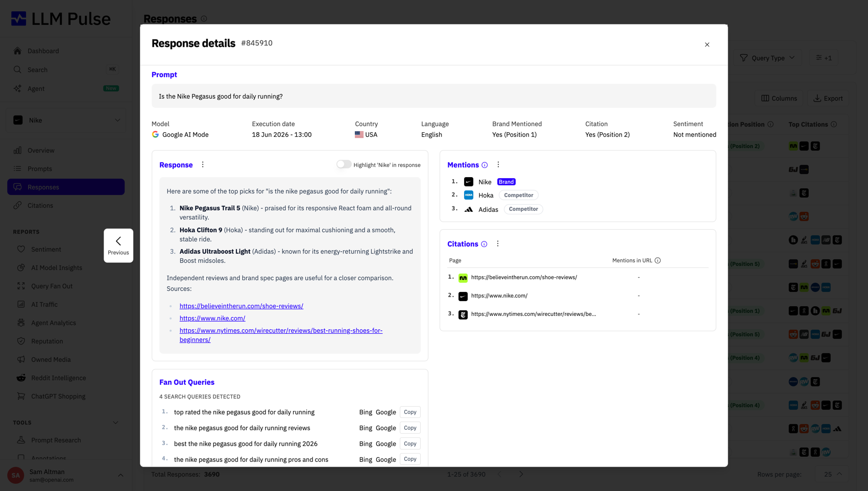Toggle Highlight 'Nike' in response switch
This screenshot has width=868, height=491.
(x=344, y=164)
